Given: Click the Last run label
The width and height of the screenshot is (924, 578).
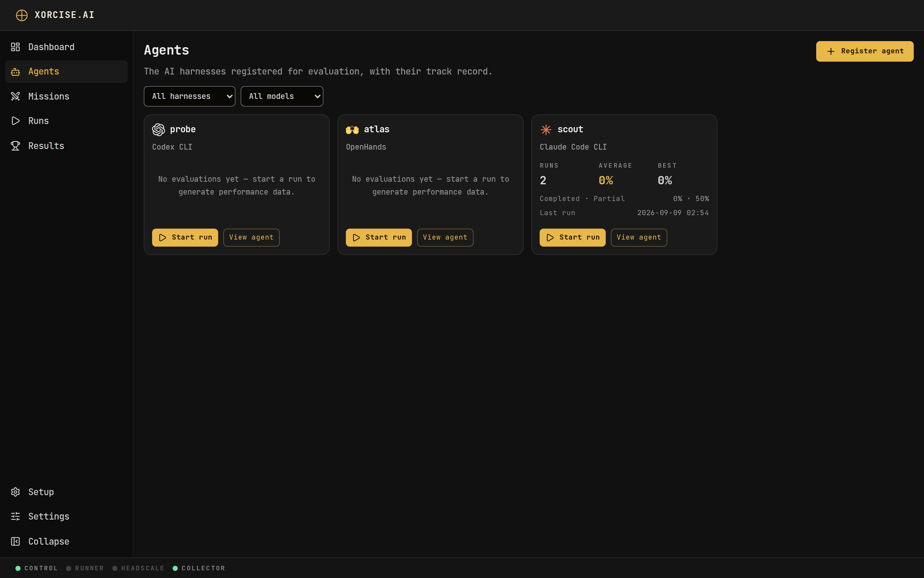Looking at the screenshot, I should pyautogui.click(x=558, y=213).
